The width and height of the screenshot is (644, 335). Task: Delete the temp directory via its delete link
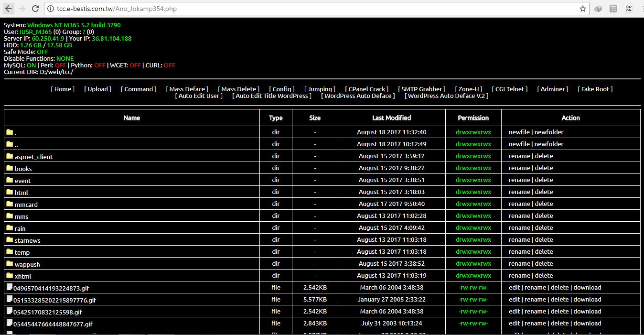544,252
